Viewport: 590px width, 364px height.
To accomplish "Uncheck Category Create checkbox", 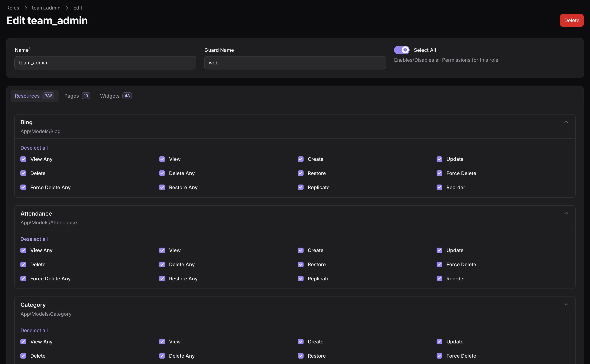I will tap(301, 342).
